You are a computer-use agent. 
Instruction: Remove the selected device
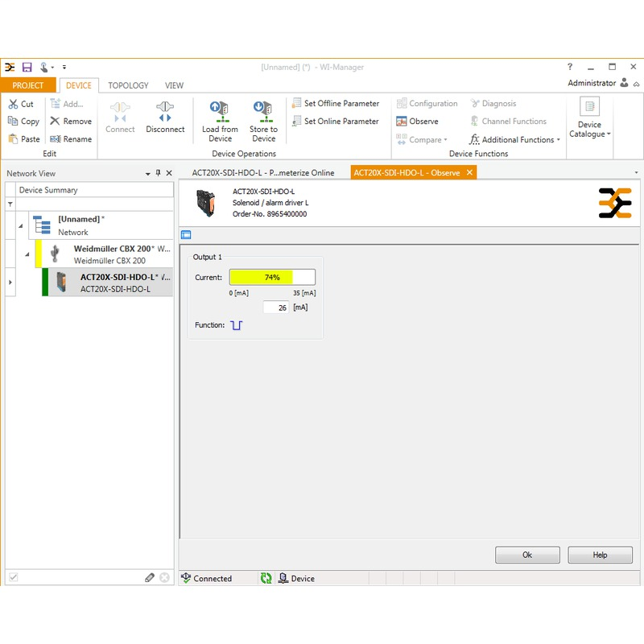tap(71, 122)
